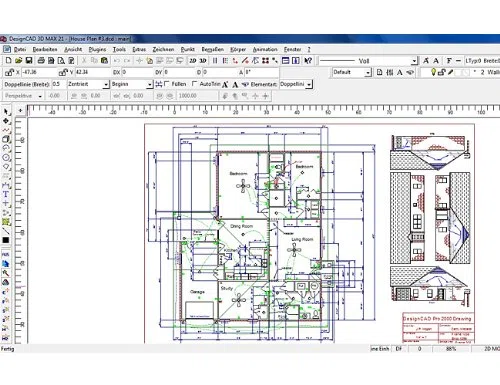This screenshot has width=500, height=385.
Task: Click the bold F text style button
Action: pyautogui.click(x=449, y=61)
